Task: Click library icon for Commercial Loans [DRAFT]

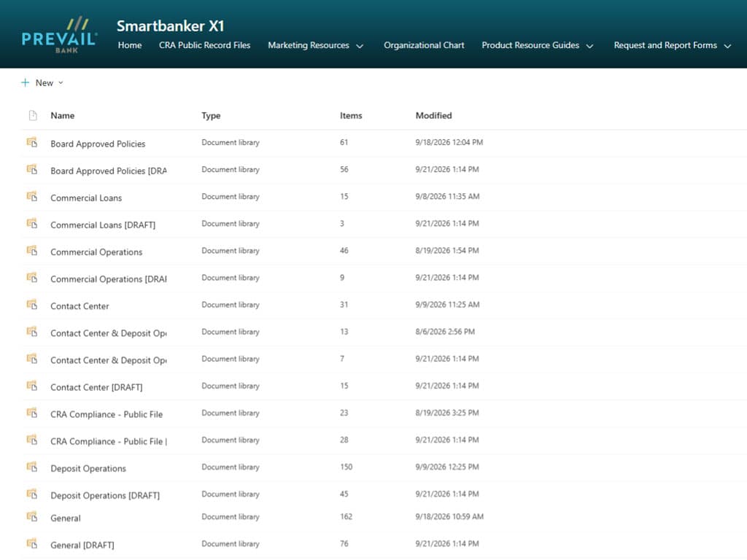Action: point(32,223)
